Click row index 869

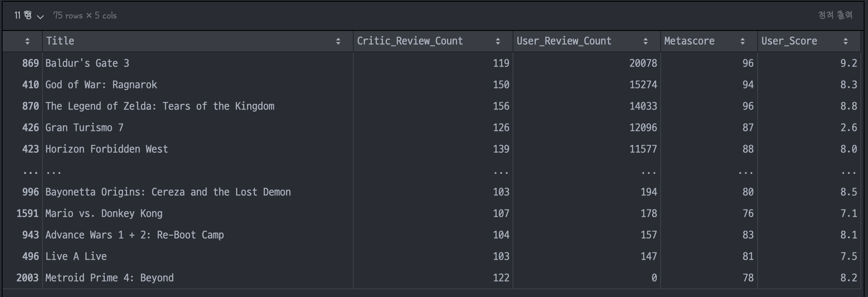pos(30,63)
